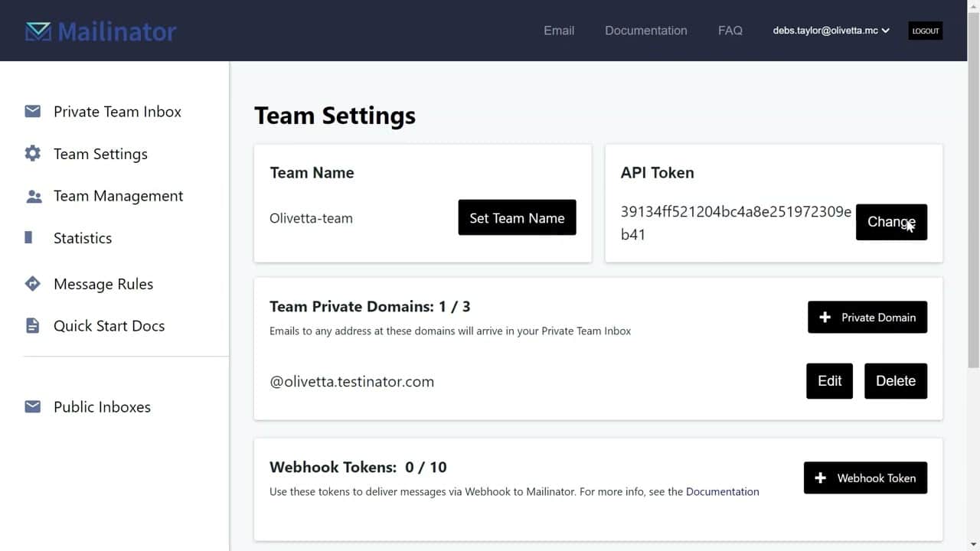This screenshot has width=980, height=551.
Task: Go to the FAQ page
Action: click(730, 31)
